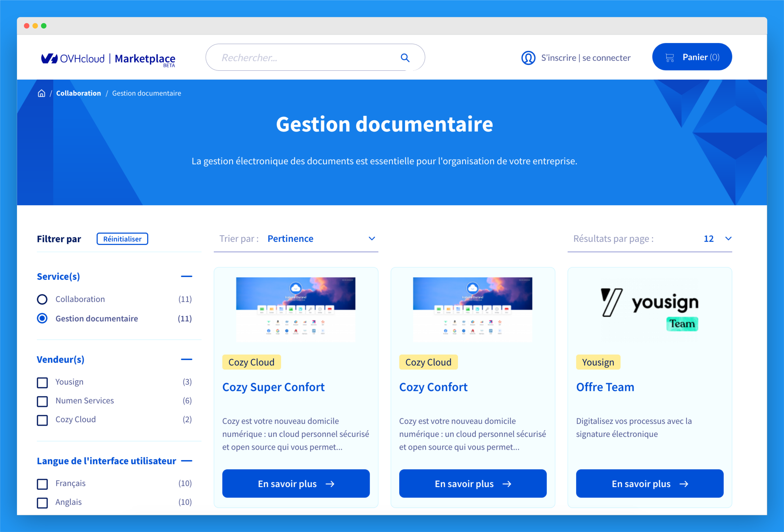This screenshot has height=532, width=784.
Task: Select the Collaboration radio button filter
Action: [42, 299]
